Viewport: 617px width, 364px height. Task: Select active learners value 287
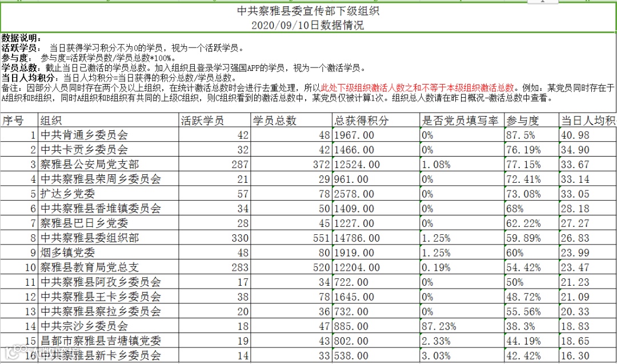coord(215,164)
